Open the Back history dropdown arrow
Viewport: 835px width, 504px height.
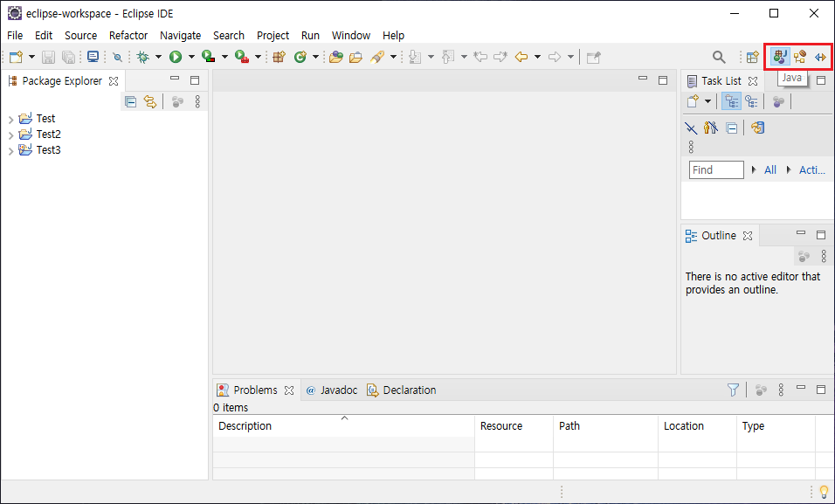click(x=537, y=57)
